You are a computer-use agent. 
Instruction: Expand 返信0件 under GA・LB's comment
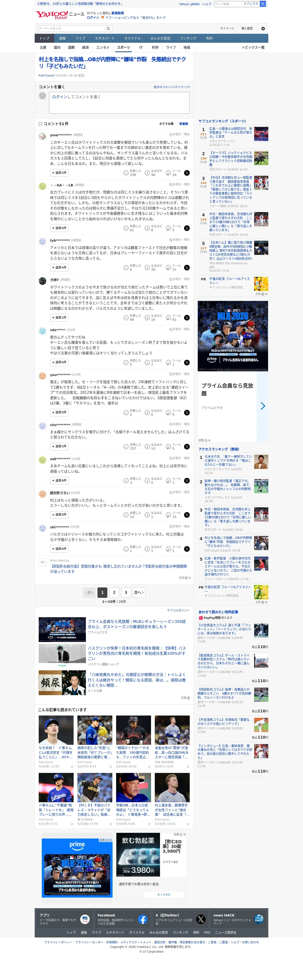pos(59,228)
